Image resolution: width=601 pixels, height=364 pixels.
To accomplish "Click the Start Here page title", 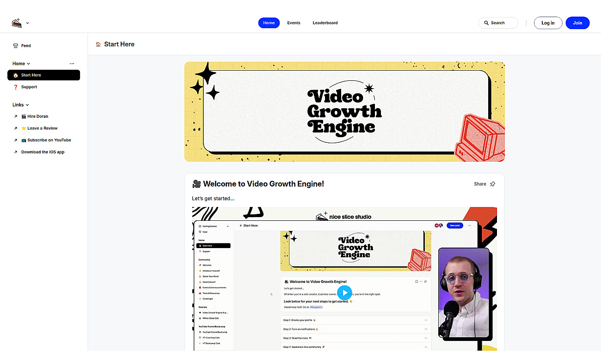I will click(x=119, y=44).
